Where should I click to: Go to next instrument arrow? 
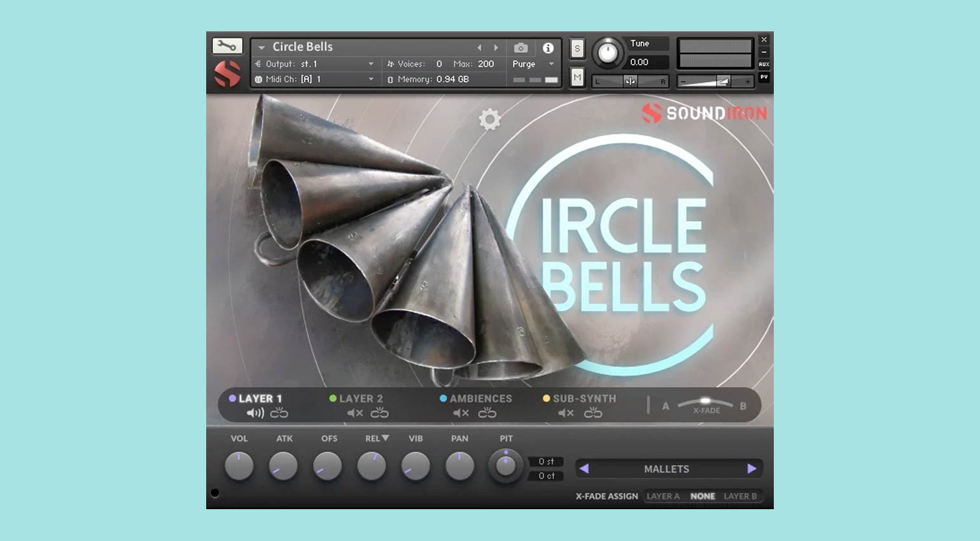(496, 48)
